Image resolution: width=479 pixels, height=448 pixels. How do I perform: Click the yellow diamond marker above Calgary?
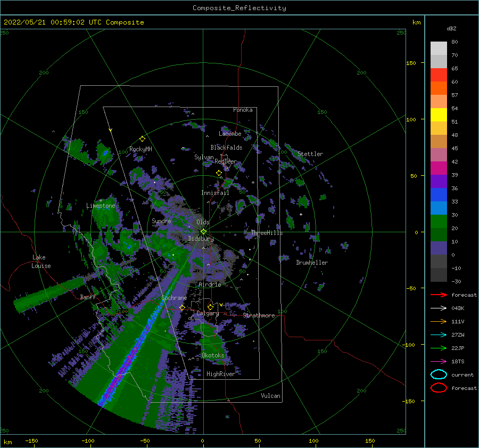[x=210, y=307]
